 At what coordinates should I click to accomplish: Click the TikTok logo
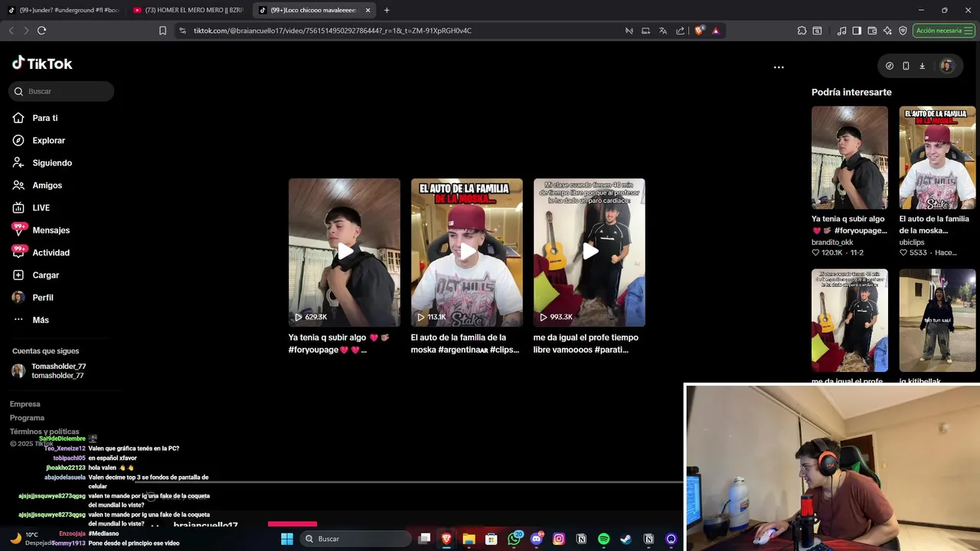pyautogui.click(x=42, y=64)
